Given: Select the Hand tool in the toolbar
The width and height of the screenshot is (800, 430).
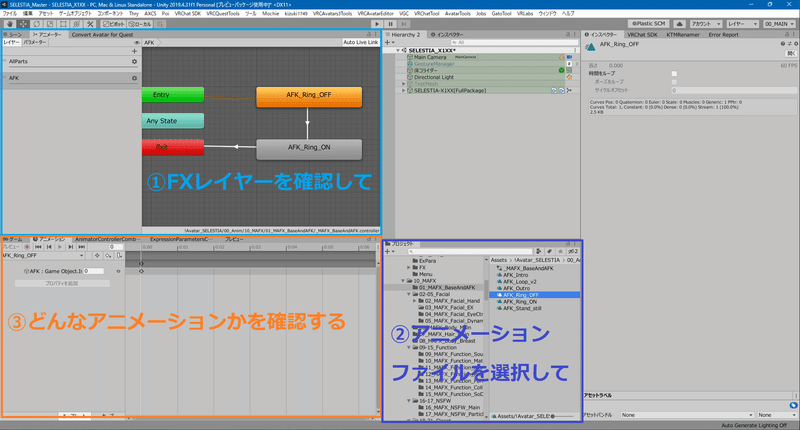Looking at the screenshot, I should [10, 24].
